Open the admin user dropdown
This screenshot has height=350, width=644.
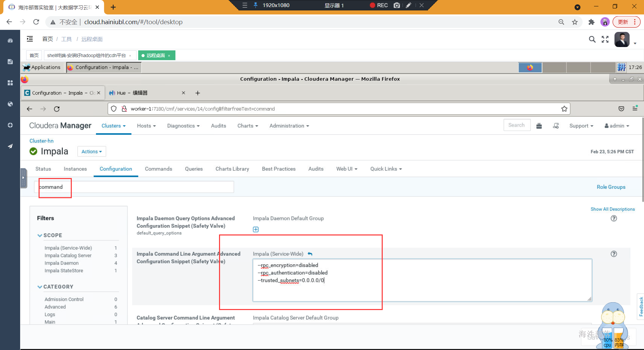click(616, 126)
